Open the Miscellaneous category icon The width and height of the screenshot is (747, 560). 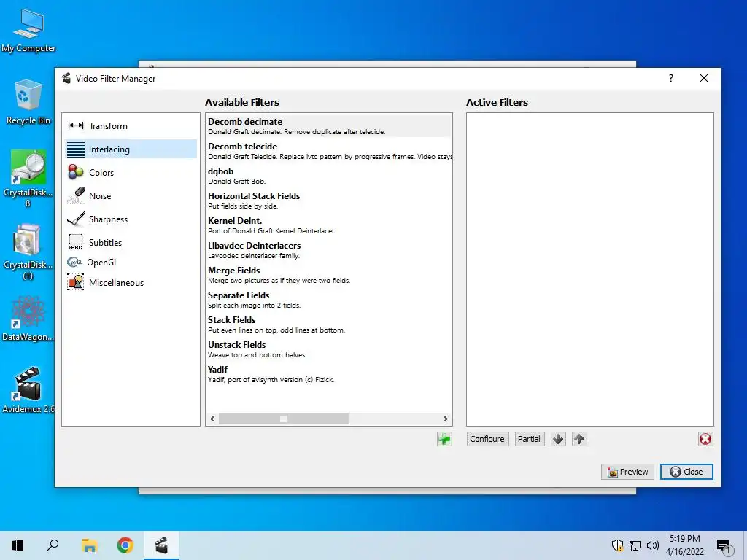[x=75, y=282]
